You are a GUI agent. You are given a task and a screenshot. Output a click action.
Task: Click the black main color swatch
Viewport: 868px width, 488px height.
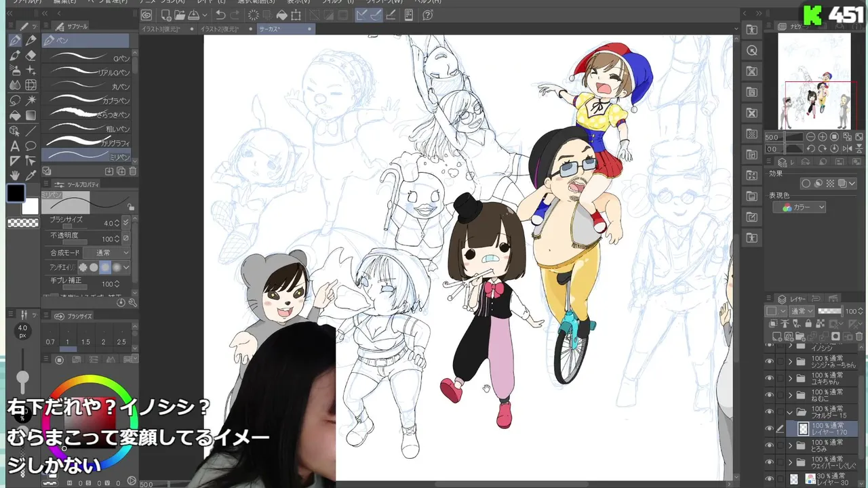coord(16,193)
